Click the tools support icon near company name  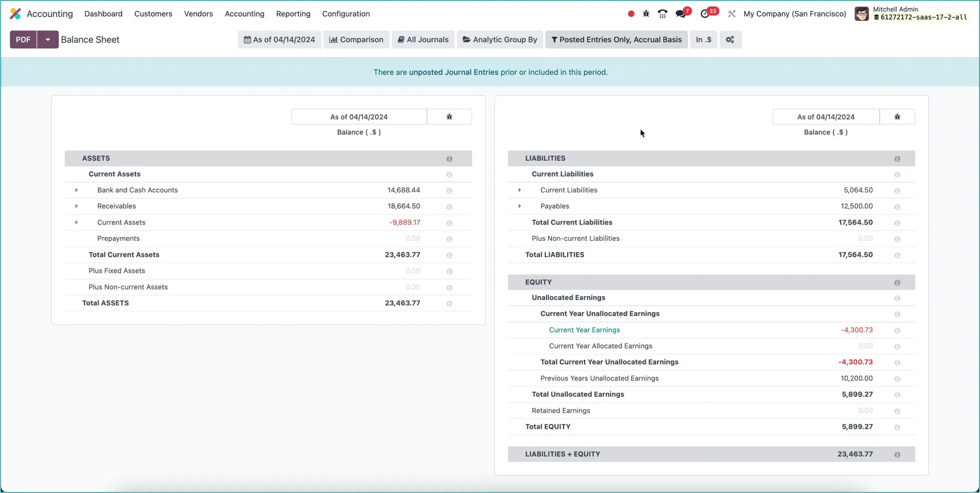coord(732,14)
